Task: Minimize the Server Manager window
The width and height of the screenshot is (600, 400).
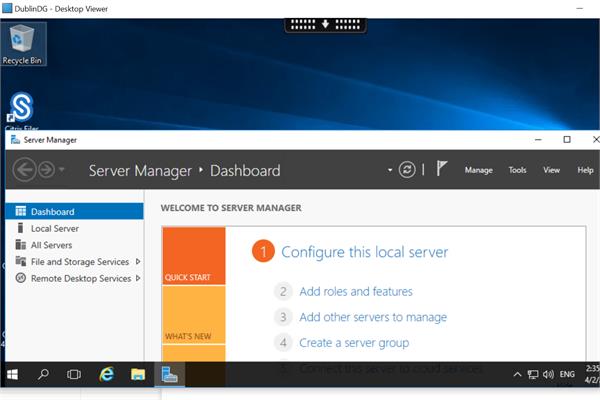Action: (x=538, y=140)
